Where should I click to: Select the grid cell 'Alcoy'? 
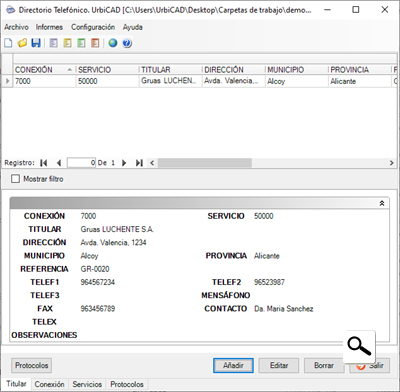(x=297, y=81)
